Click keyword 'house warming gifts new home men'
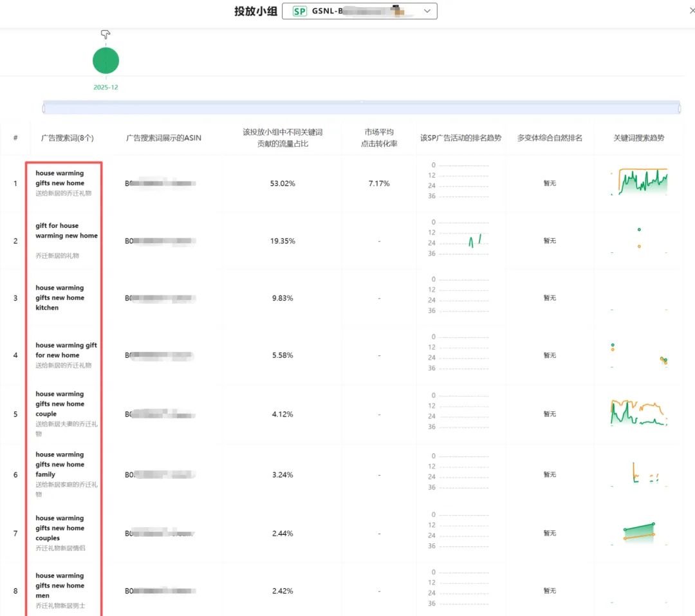 (x=60, y=585)
